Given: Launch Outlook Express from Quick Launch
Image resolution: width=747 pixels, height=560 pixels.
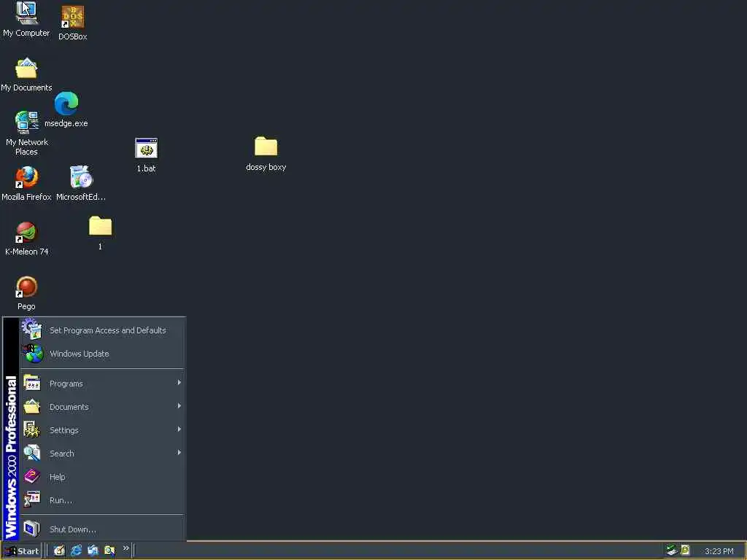Looking at the screenshot, I should coord(93,551).
